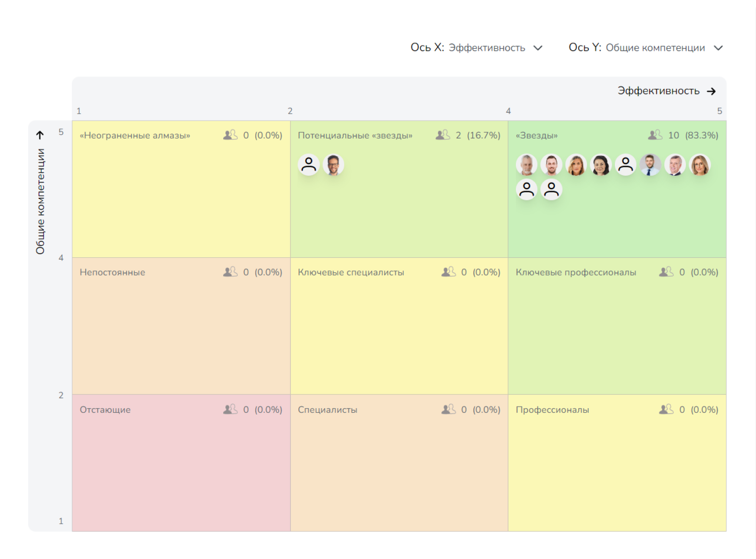756x559 pixels.
Task: Click people icon in Ключевые профессионалы cell
Action: pyautogui.click(x=666, y=272)
